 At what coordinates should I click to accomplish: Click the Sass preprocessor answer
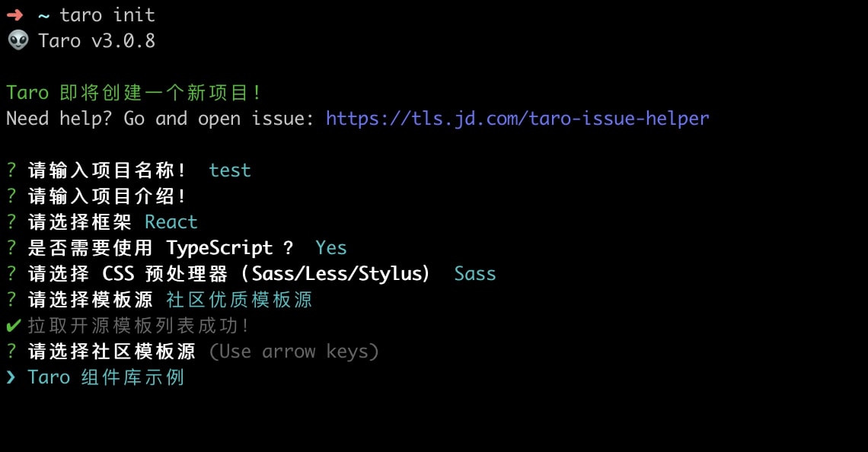[x=475, y=274]
